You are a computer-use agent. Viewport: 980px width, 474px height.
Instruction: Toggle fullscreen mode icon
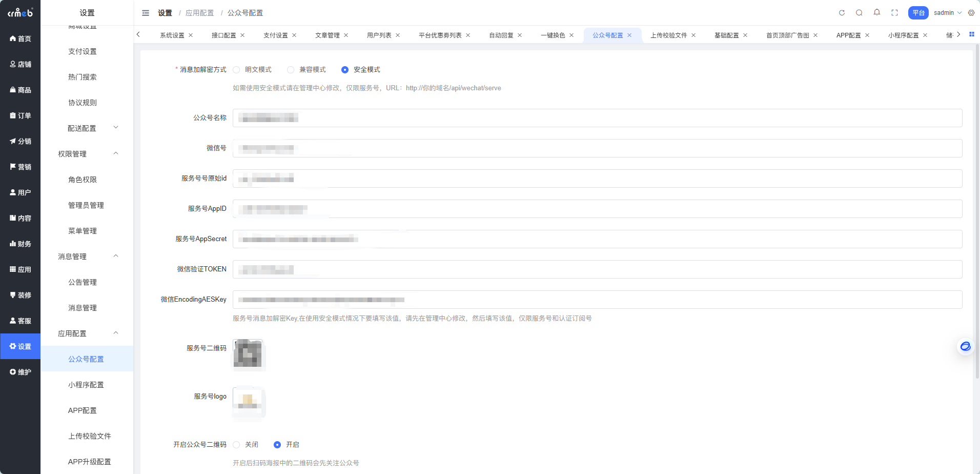894,13
